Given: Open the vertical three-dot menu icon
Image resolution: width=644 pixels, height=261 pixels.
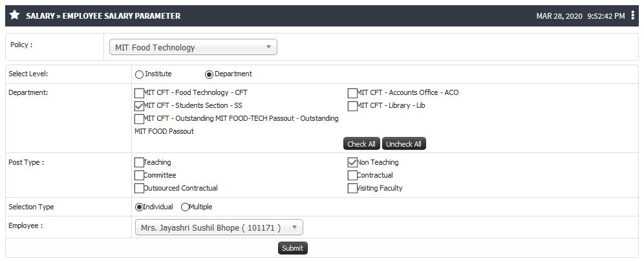Looking at the screenshot, I should (632, 16).
